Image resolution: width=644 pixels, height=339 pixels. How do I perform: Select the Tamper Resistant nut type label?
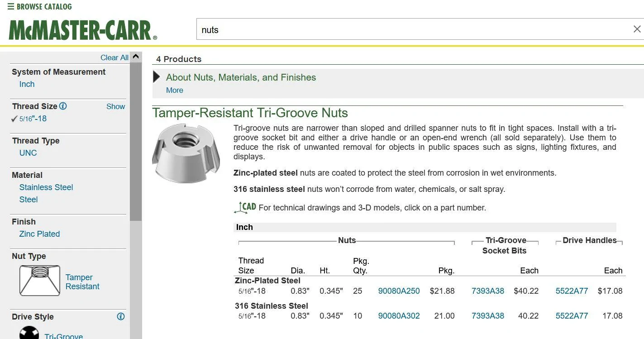82,282
